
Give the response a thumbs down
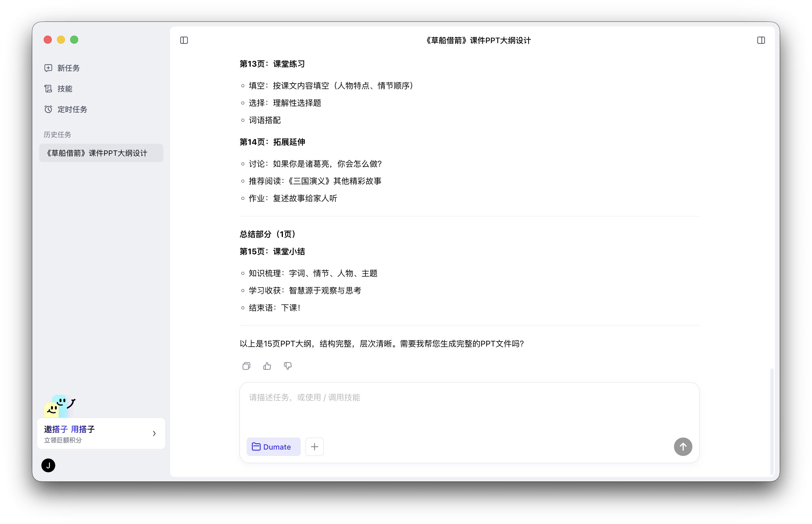(x=288, y=366)
